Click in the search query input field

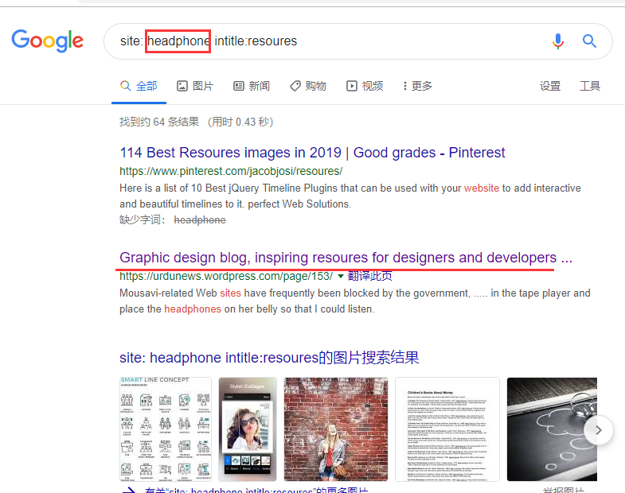(x=380, y=41)
